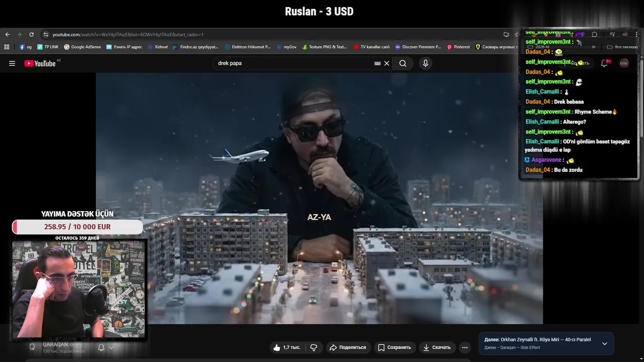The image size is (644, 362).
Task: Open the QARAQAN channel name
Action: coord(55,344)
